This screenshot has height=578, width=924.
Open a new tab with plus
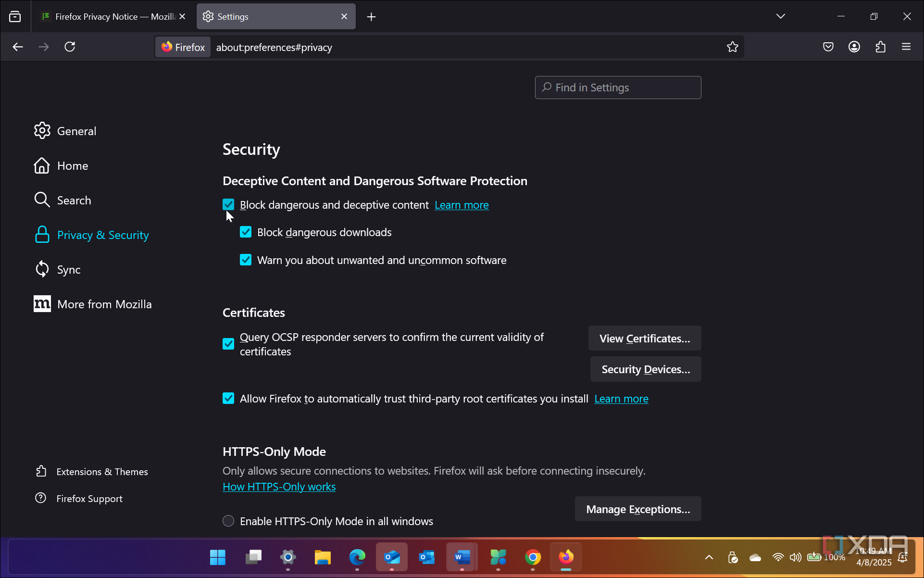coord(371,17)
